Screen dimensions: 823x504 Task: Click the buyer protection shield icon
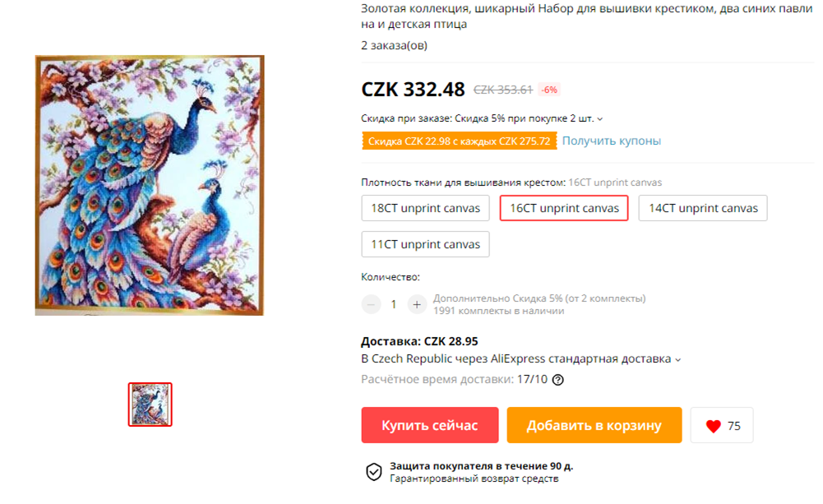374,471
